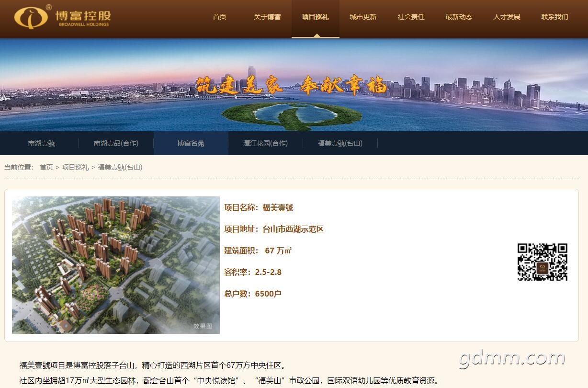Click the Broadwell Holdings logo
The image size is (588, 388).
[x=62, y=17]
